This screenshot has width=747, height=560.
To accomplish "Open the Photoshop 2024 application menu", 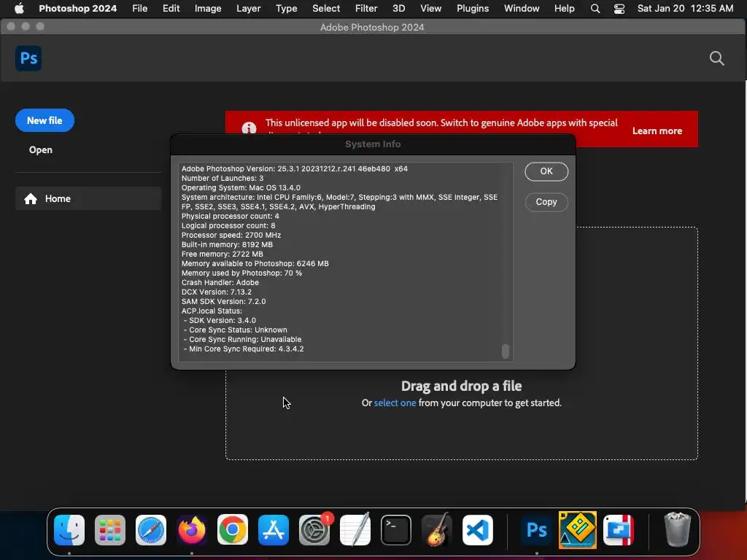I will coord(77,9).
